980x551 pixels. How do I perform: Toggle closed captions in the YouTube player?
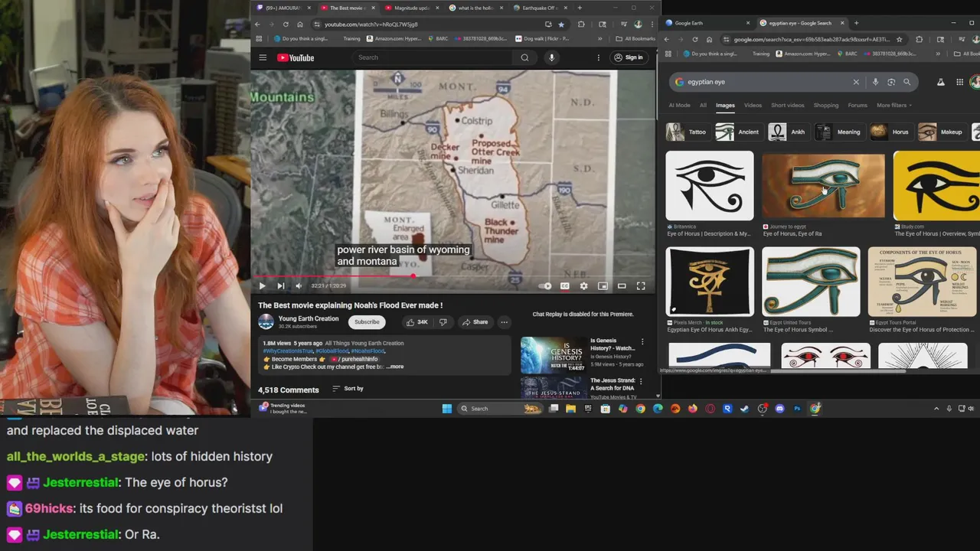point(564,286)
